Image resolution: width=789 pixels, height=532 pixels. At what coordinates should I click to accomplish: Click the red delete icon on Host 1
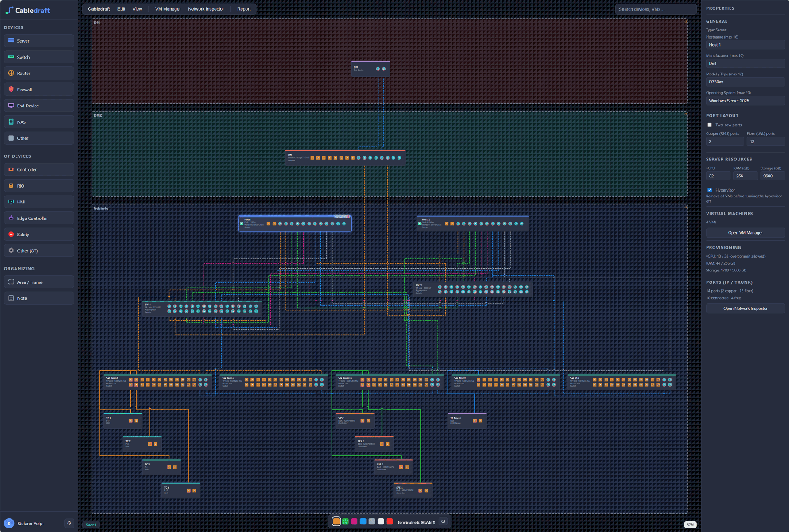tap(348, 216)
